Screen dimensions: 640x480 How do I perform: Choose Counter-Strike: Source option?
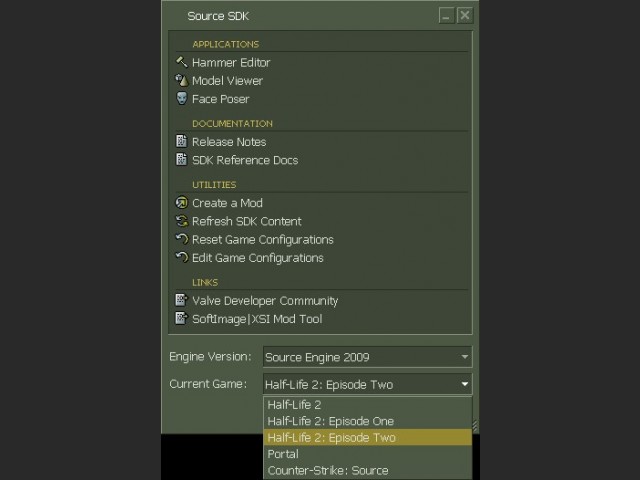[x=367, y=470]
